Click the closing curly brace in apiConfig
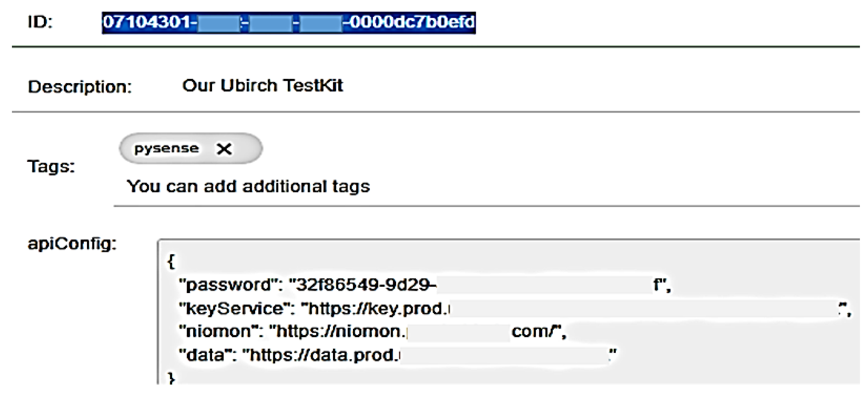The width and height of the screenshot is (868, 393). (x=171, y=378)
